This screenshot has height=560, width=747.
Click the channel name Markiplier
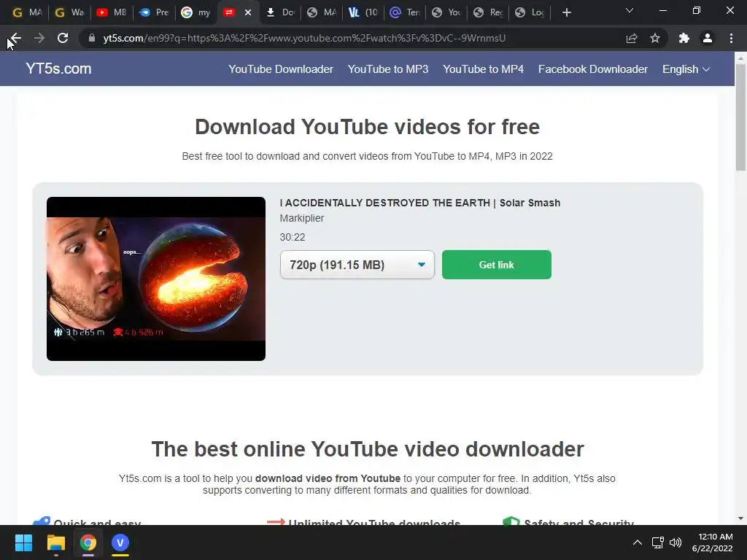301,218
